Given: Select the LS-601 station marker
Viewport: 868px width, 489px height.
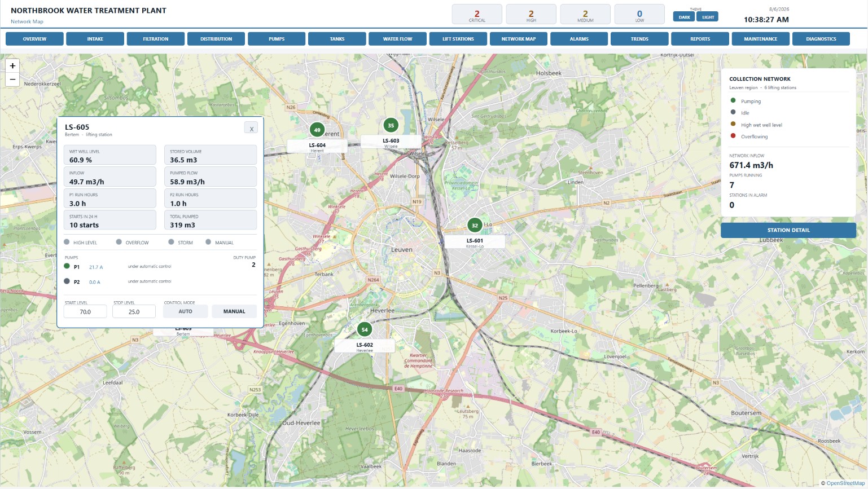Looking at the screenshot, I should click(x=475, y=225).
